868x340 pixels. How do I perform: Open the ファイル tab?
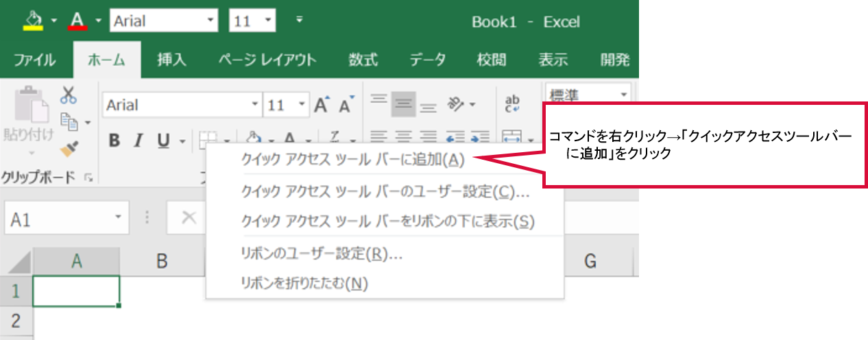point(34,60)
